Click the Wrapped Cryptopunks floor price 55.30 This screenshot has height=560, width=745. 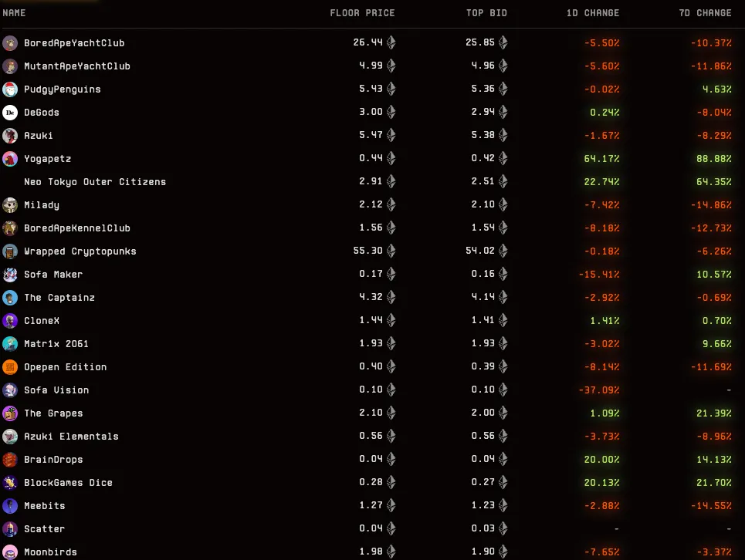tap(367, 251)
